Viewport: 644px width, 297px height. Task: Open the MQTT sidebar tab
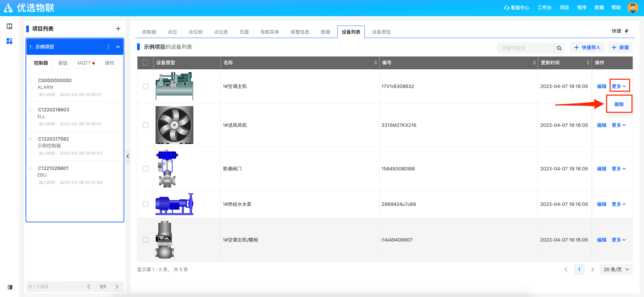[86, 63]
